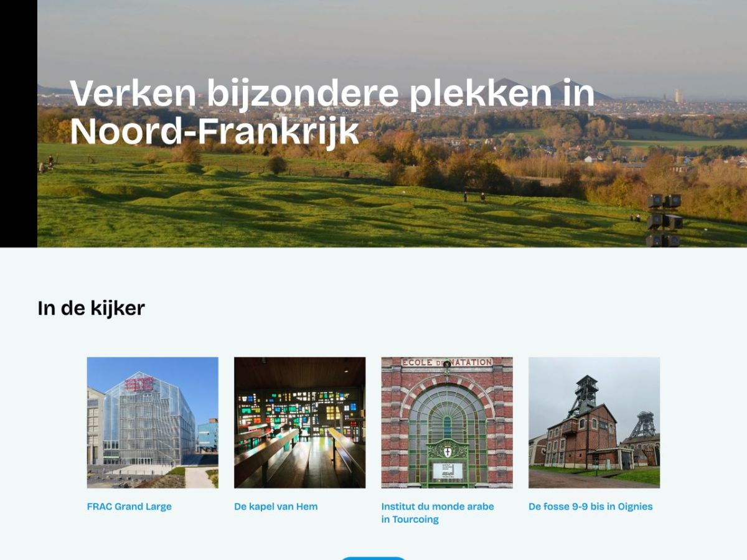Open the FRAC Grand Large link
Screen dimensions: 747x560
(129, 506)
